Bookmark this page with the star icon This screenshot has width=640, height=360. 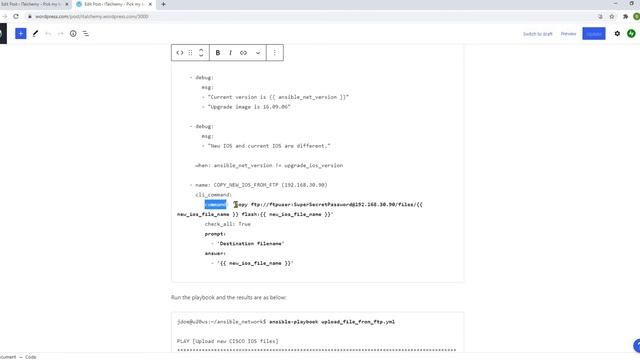click(x=612, y=16)
